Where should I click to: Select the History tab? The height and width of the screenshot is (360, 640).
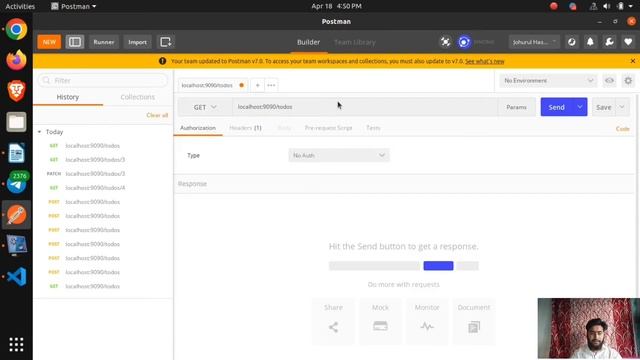tap(68, 97)
